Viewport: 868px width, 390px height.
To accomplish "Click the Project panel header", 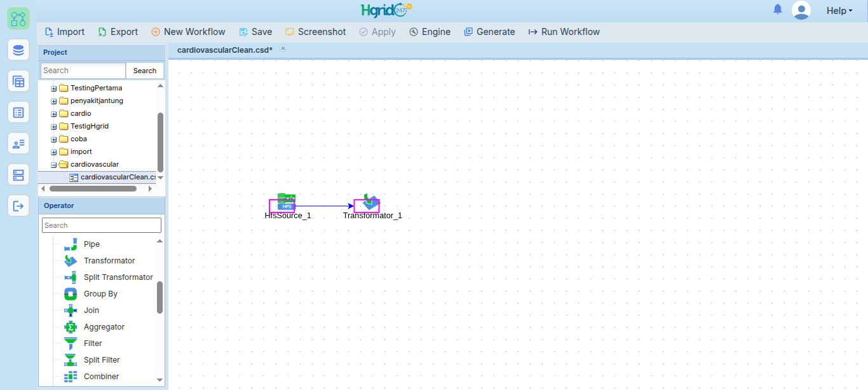I will (x=102, y=52).
